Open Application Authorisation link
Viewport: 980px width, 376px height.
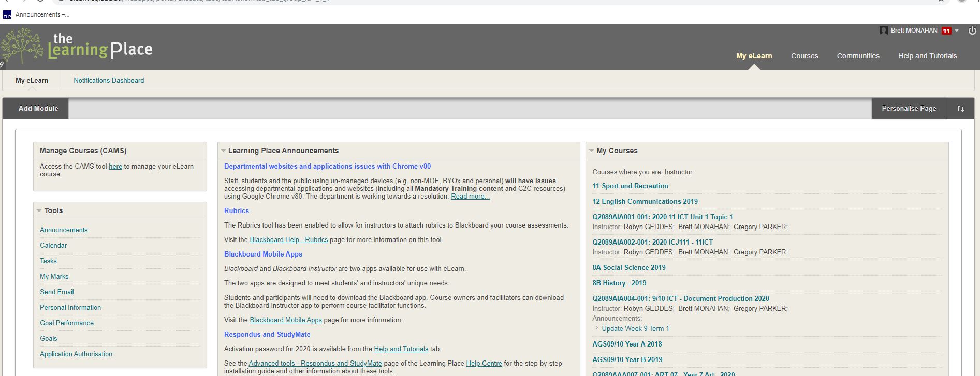point(76,354)
